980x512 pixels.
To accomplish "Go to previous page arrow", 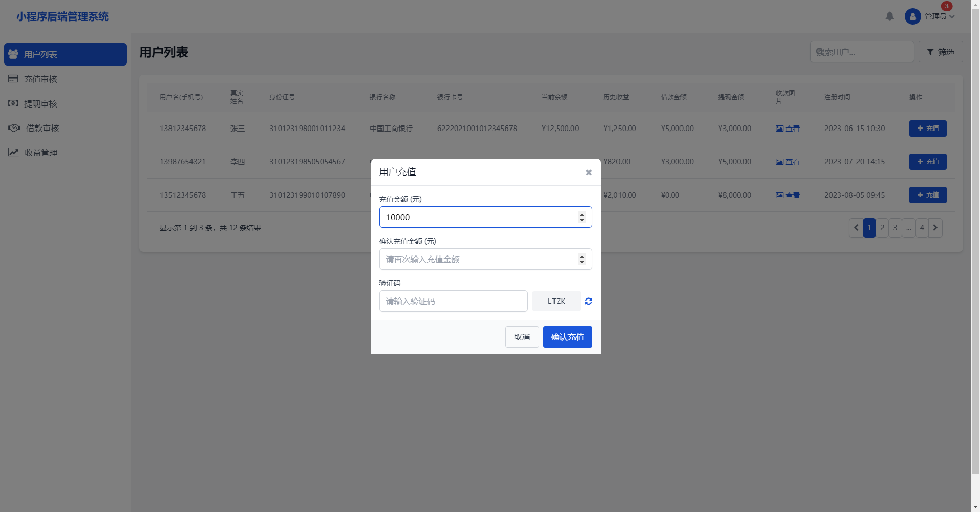I will (856, 228).
